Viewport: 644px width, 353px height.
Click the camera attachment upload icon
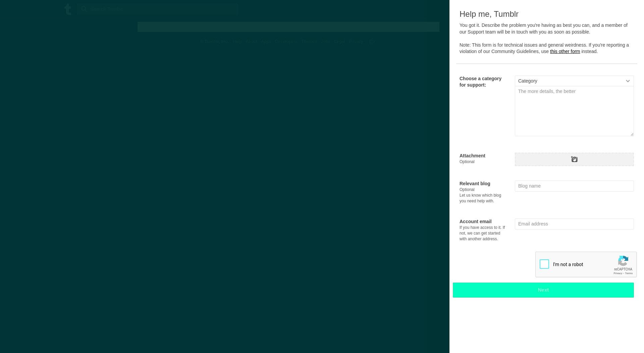(x=574, y=159)
